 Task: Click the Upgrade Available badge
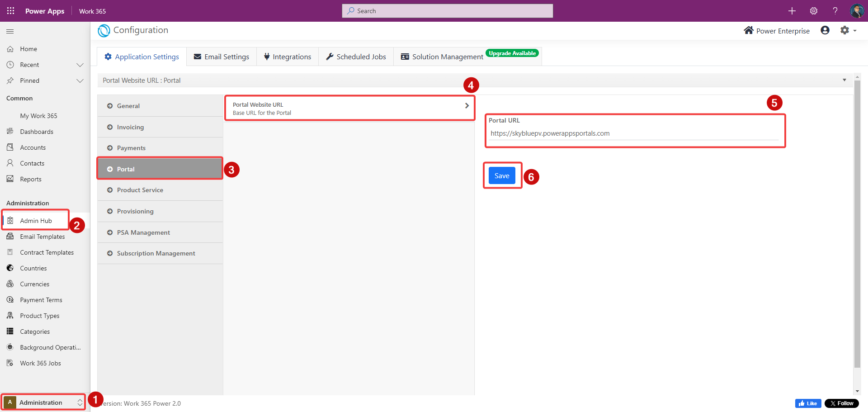pyautogui.click(x=512, y=53)
